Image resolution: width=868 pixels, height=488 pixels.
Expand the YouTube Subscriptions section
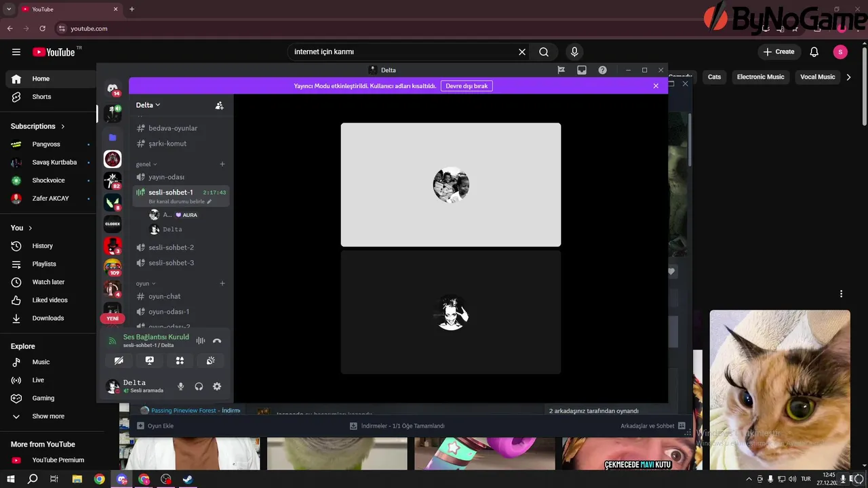click(38, 126)
